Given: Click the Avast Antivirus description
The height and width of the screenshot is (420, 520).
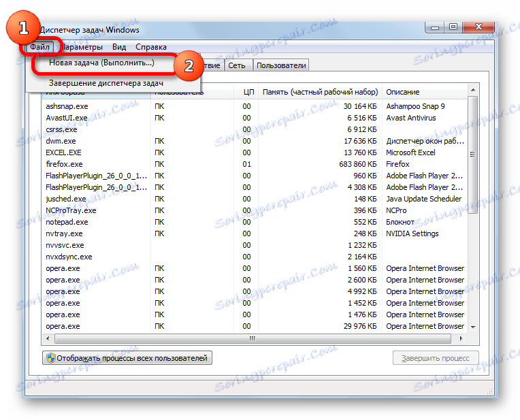Looking at the screenshot, I should (x=411, y=118).
